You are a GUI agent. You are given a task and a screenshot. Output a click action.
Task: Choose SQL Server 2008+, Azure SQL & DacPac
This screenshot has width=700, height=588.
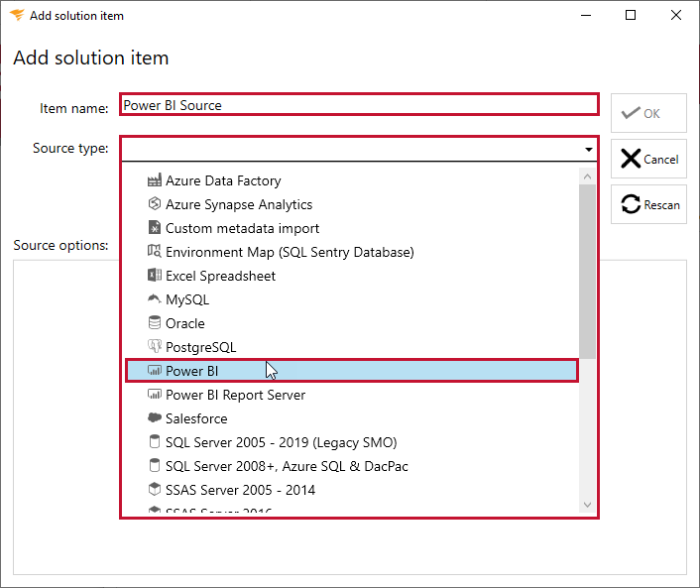[352, 466]
